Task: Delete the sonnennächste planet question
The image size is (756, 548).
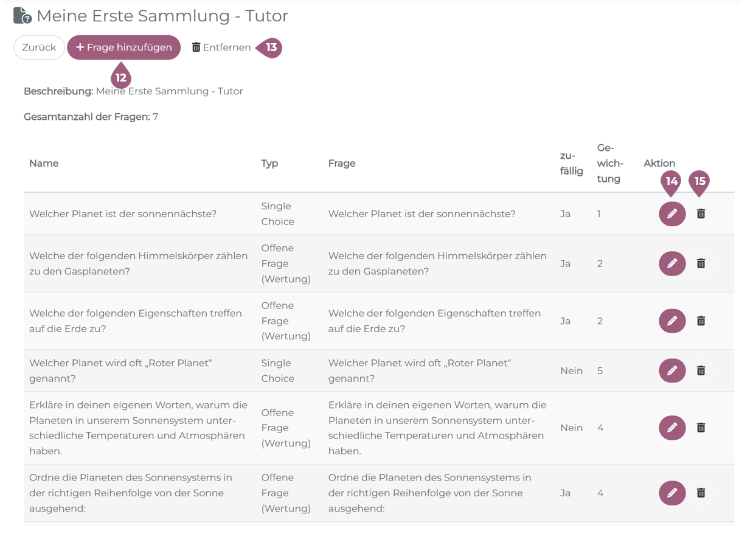Action: coord(701,214)
